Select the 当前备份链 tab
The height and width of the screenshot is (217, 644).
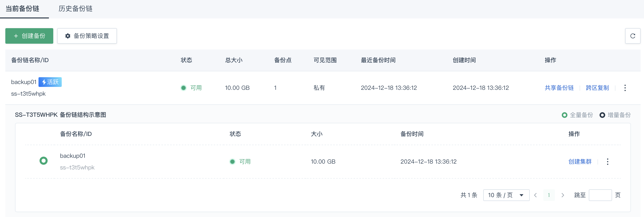tap(22, 9)
